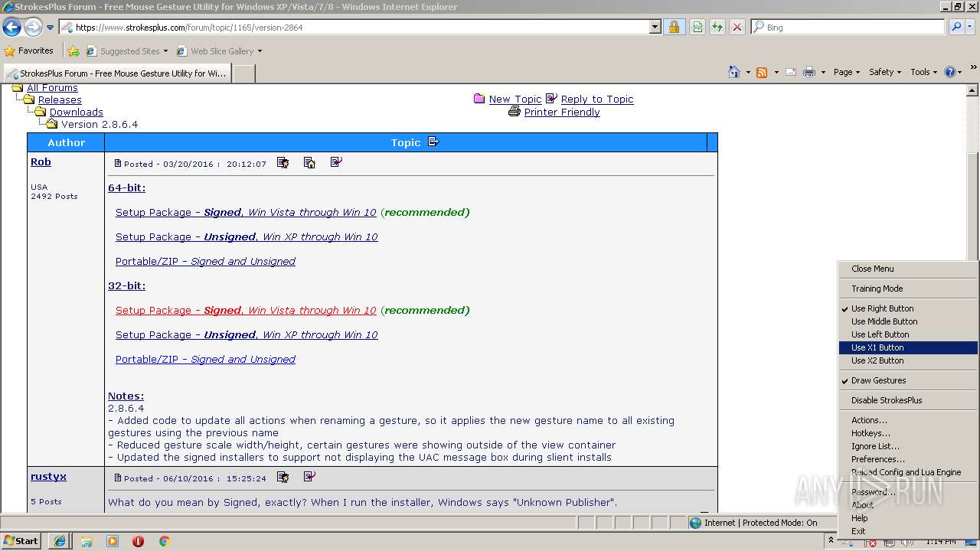Open the Tools menu

[x=923, y=72]
